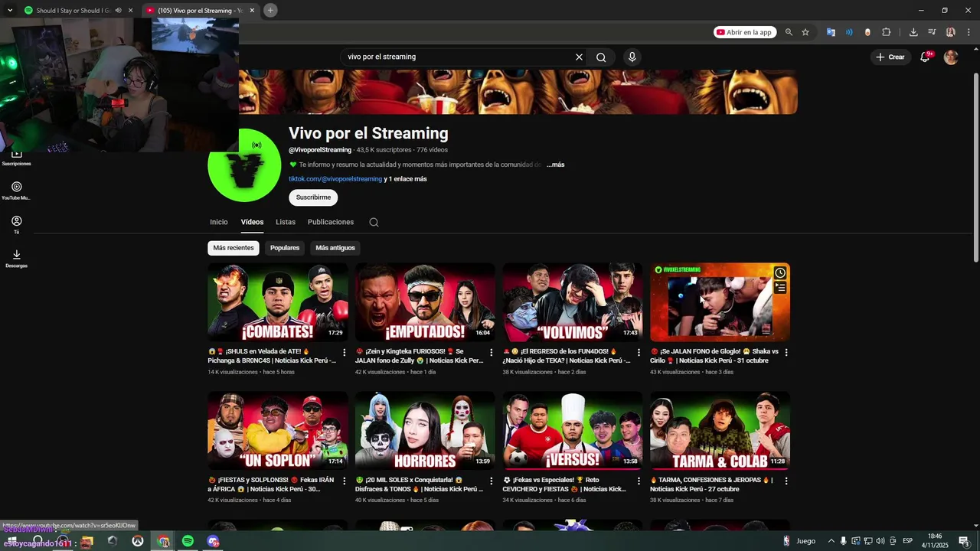Viewport: 980px width, 551px height.
Task: Open the UN SOPLON video thumbnail
Action: pos(278,431)
